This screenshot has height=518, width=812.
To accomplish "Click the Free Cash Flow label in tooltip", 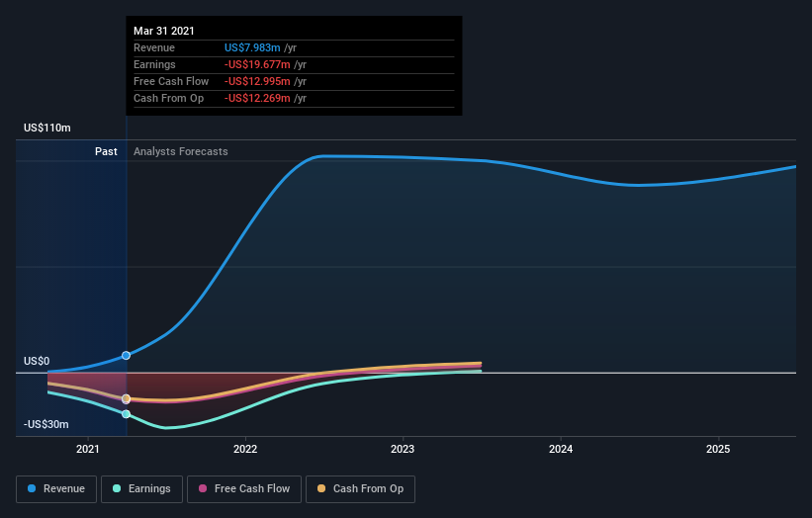I will coord(171,81).
